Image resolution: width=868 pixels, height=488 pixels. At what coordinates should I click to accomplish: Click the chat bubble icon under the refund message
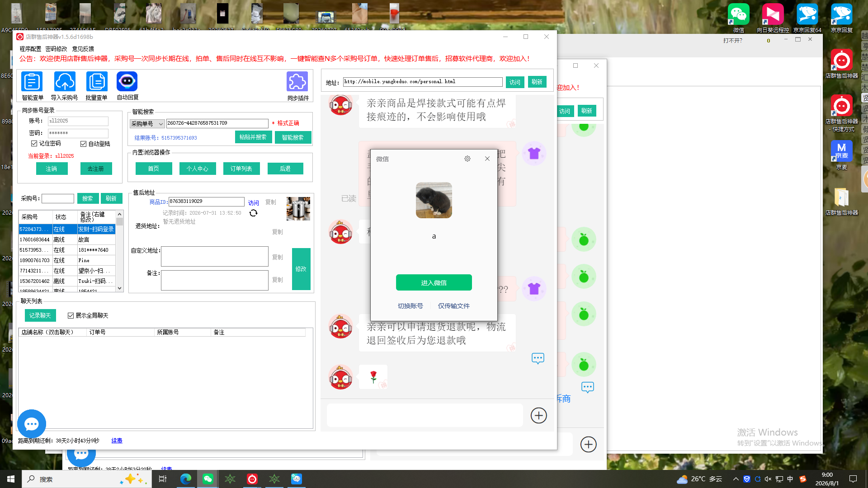coord(538,358)
